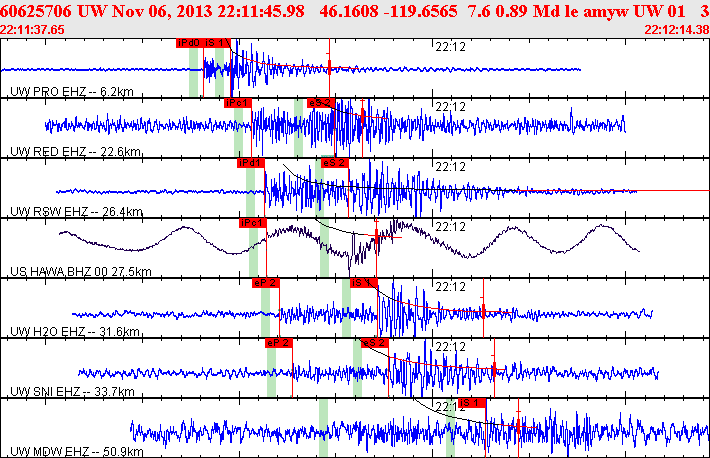Select the UW MDW EHZ station label
Screen dimensions: 710x458
[x=77, y=452]
